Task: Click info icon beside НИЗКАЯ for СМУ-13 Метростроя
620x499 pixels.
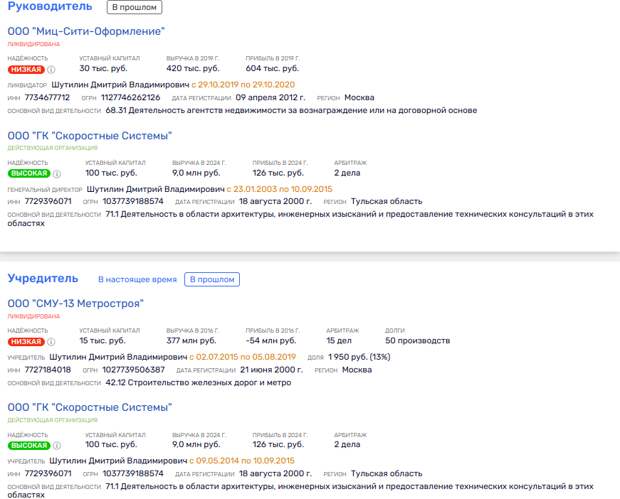Action: [51, 342]
